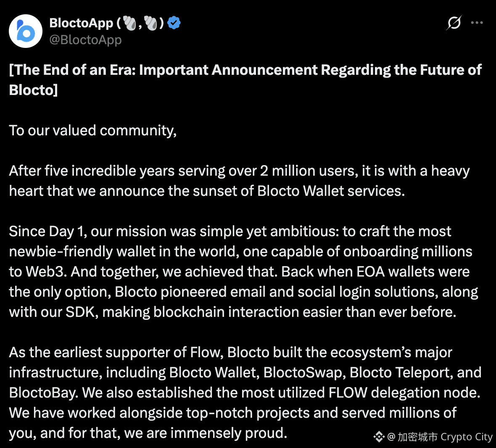The height and width of the screenshot is (448, 496).
Task: Click the bold "End of an Era" headline
Action: [x=245, y=80]
